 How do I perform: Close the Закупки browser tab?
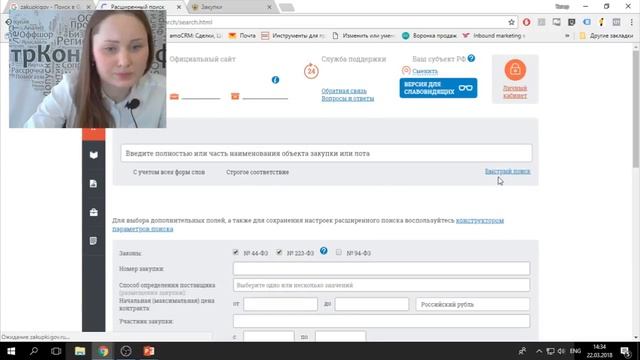[269, 7]
